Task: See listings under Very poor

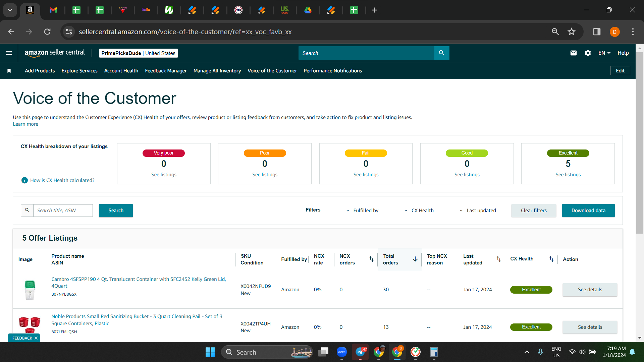Action: tap(164, 175)
